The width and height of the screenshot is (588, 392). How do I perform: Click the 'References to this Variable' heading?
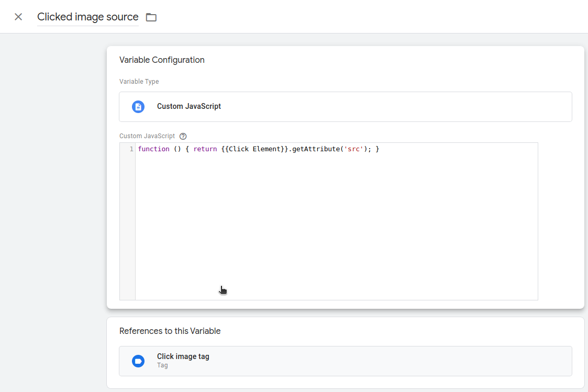point(170,331)
